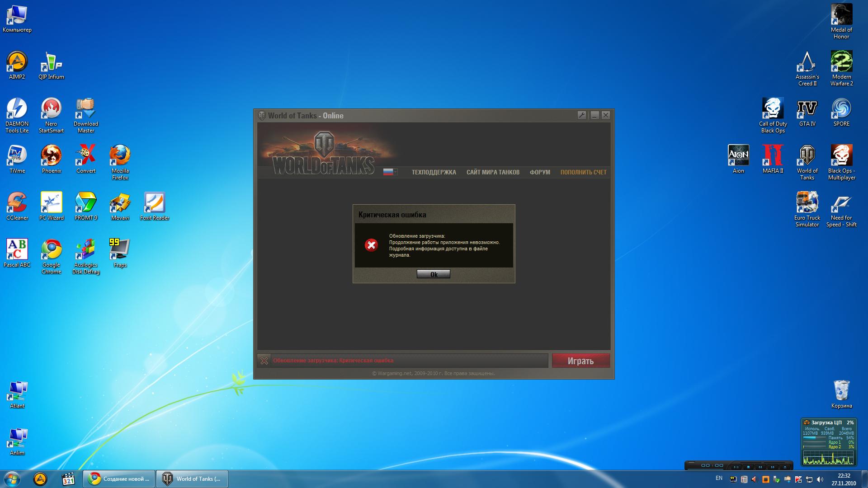Open Auslogics Disk Defrag shortcut
Image resolution: width=868 pixels, height=488 pixels.
point(86,257)
